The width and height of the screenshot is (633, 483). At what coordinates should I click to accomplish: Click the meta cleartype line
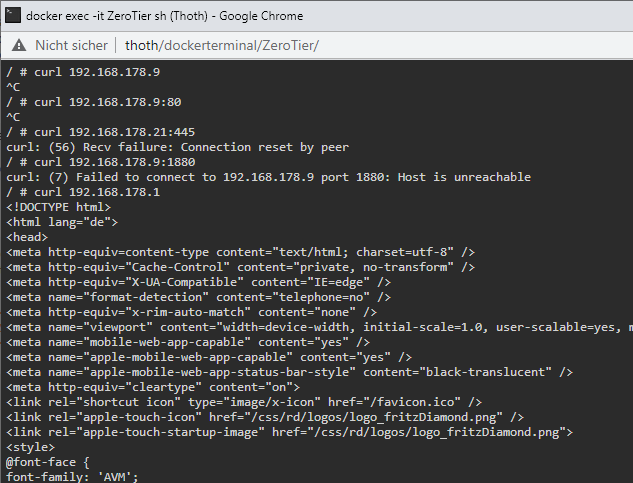[x=153, y=387]
